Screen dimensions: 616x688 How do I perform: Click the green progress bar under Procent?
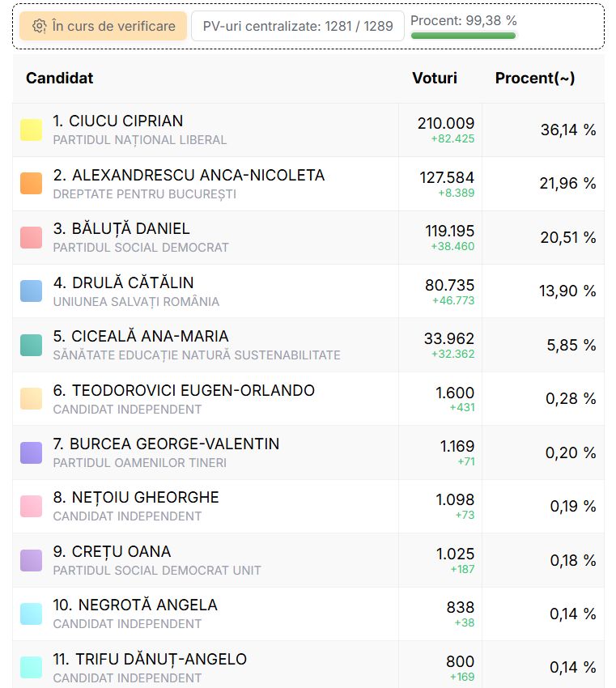tap(463, 36)
